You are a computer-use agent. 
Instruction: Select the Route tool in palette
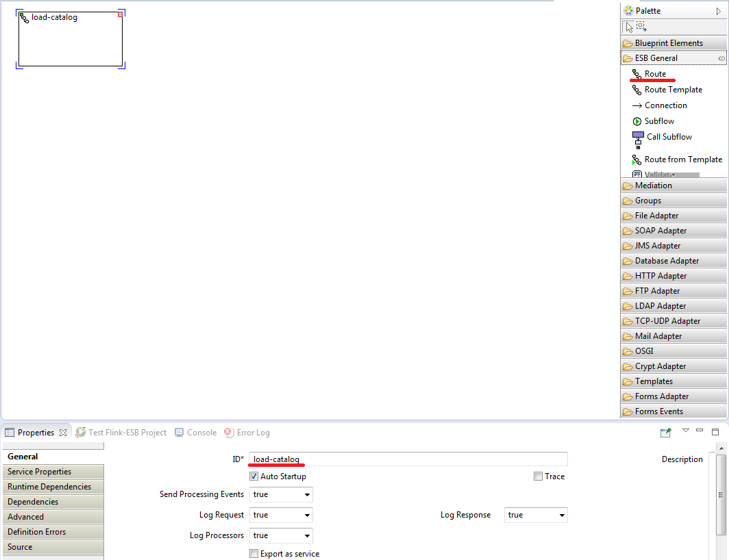pyautogui.click(x=654, y=74)
